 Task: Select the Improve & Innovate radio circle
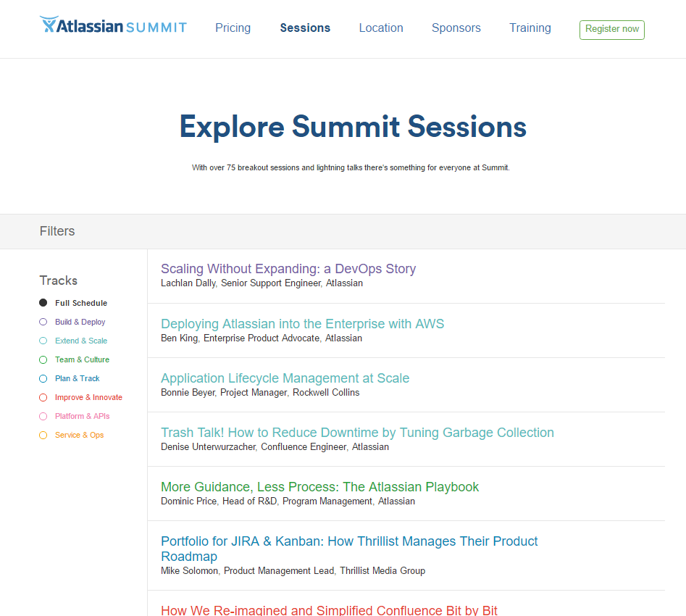click(x=43, y=397)
